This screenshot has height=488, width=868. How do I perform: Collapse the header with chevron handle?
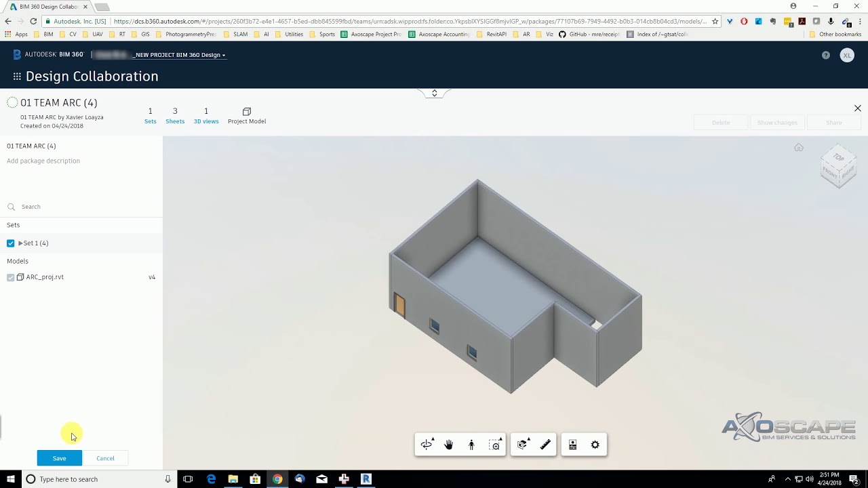(434, 93)
